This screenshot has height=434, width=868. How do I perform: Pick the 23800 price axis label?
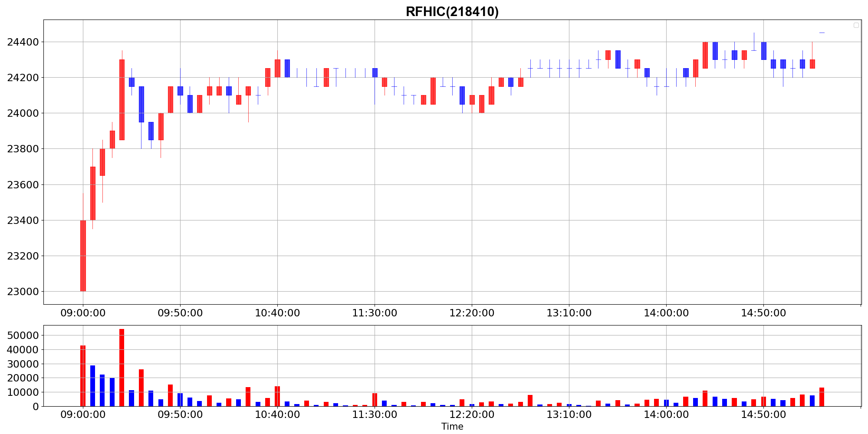23,149
